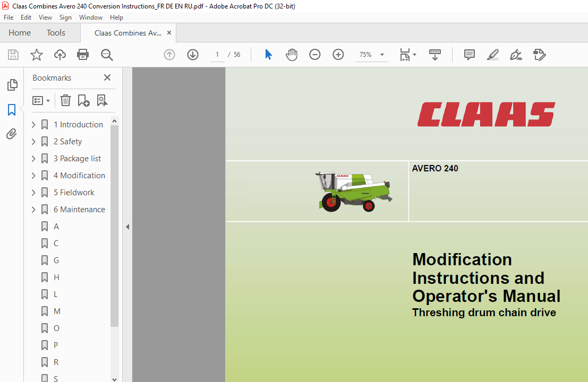Open the 3 Package list bookmark
Image resolution: width=588 pixels, height=382 pixels.
click(77, 159)
